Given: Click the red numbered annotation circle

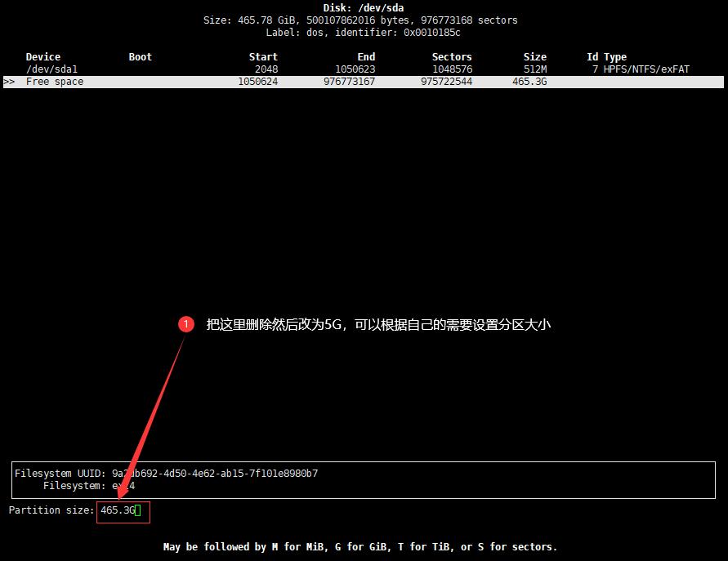Looking at the screenshot, I should pos(186,324).
